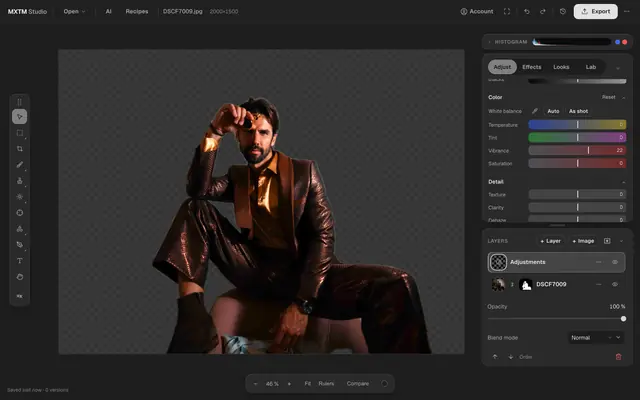Click Auto white balance
Viewport: 640px width, 400px height.
pos(553,111)
